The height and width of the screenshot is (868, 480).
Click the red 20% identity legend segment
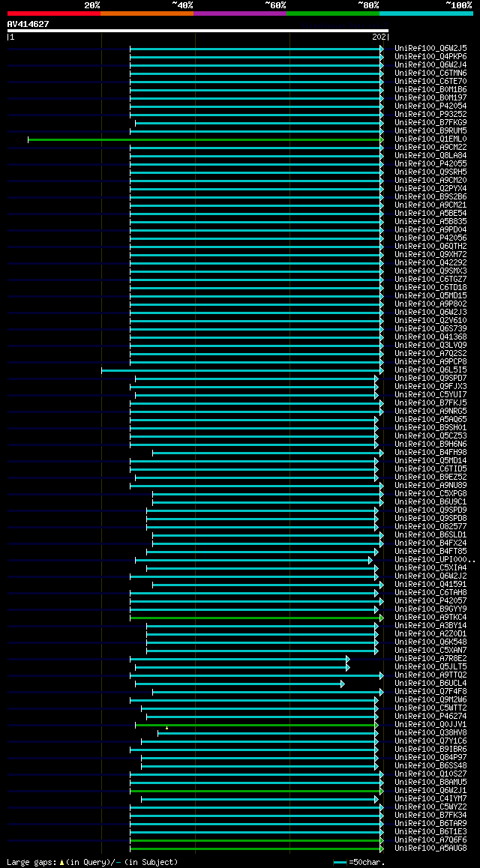pos(54,13)
